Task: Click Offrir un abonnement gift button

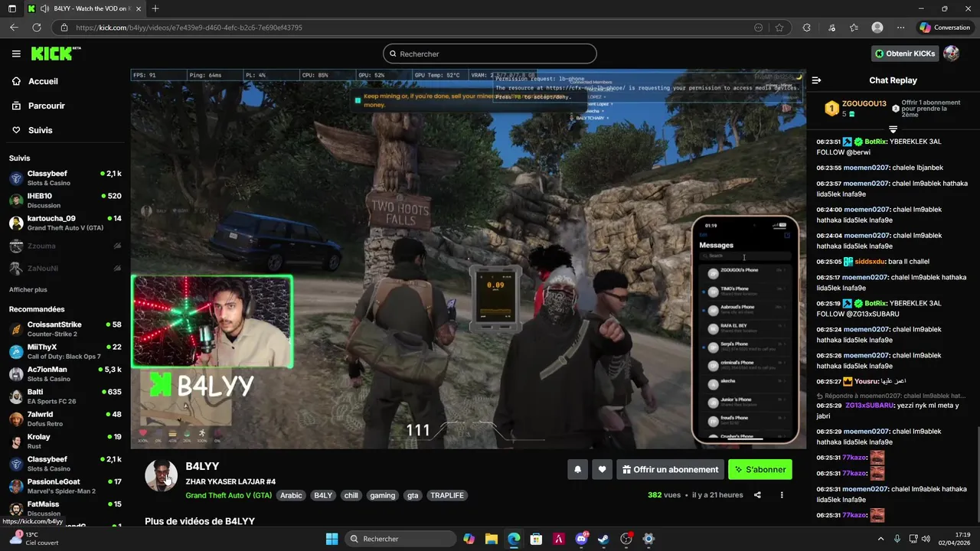Action: coord(670,470)
